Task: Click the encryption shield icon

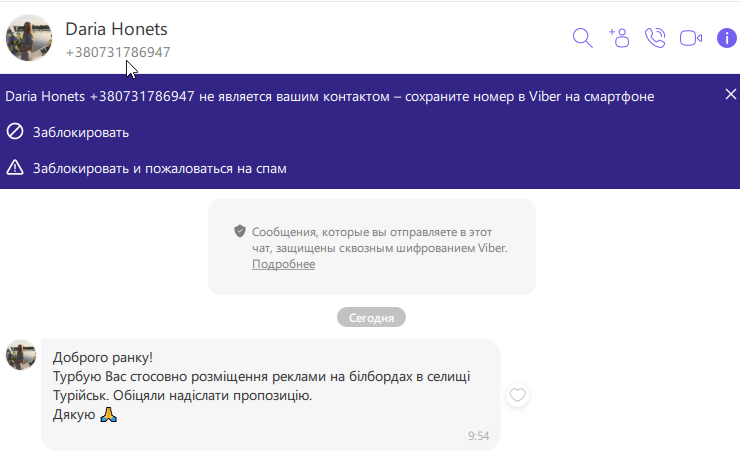Action: [240, 231]
